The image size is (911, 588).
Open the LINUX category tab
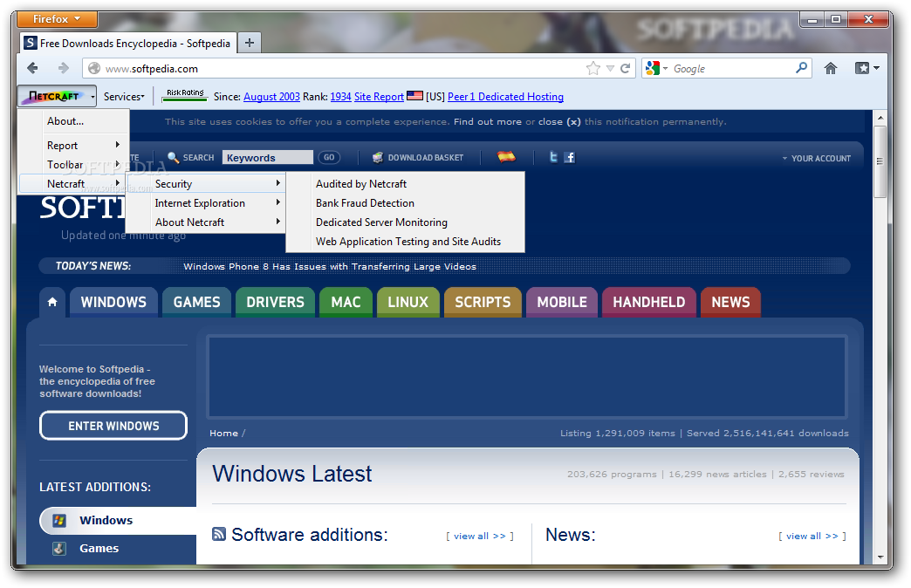tap(408, 302)
